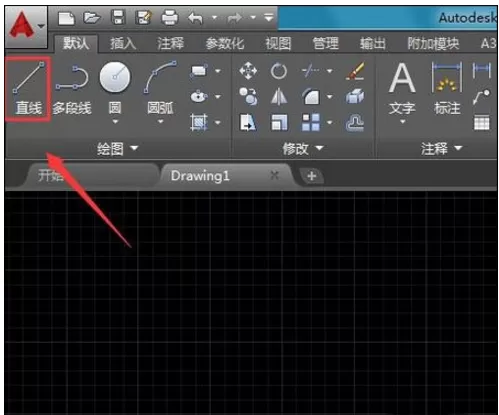This screenshot has height=415, width=499.
Task: Select the linear dimension icon
Action: click(x=482, y=70)
